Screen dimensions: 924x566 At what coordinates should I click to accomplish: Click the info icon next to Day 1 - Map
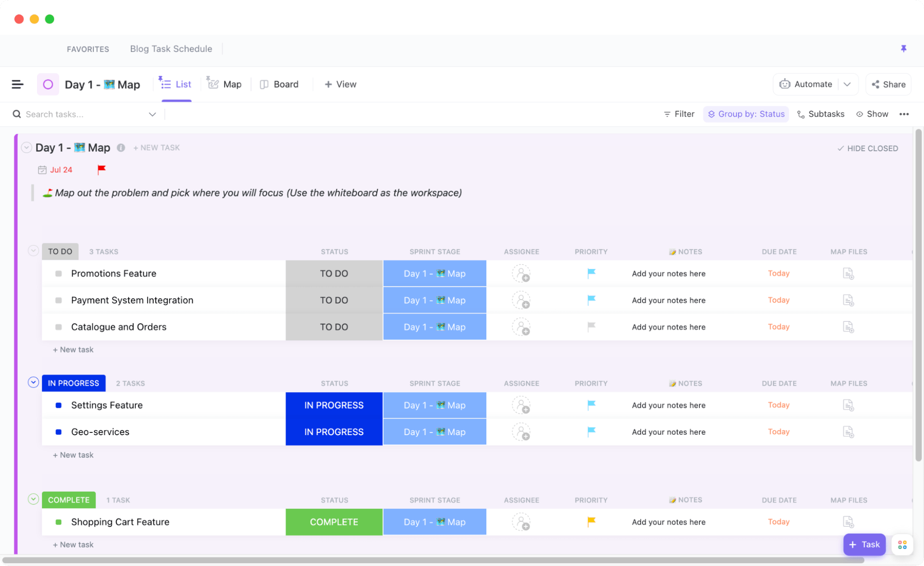(121, 148)
